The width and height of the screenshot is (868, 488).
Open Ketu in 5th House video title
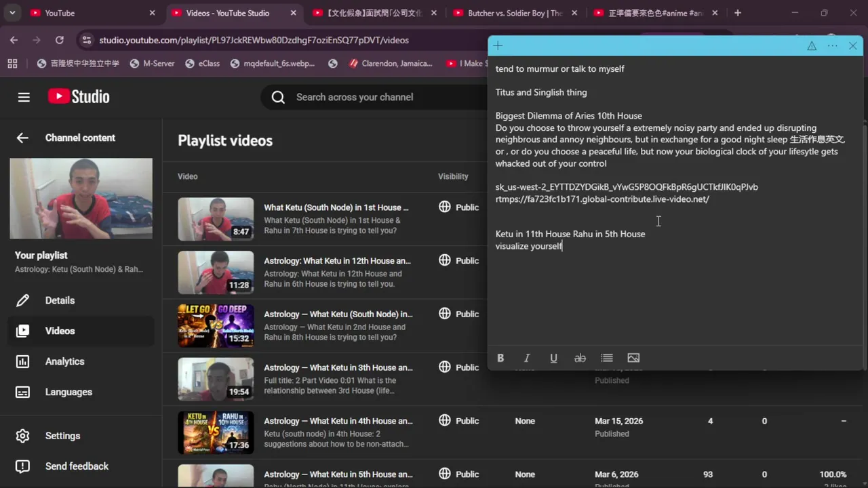(338, 474)
